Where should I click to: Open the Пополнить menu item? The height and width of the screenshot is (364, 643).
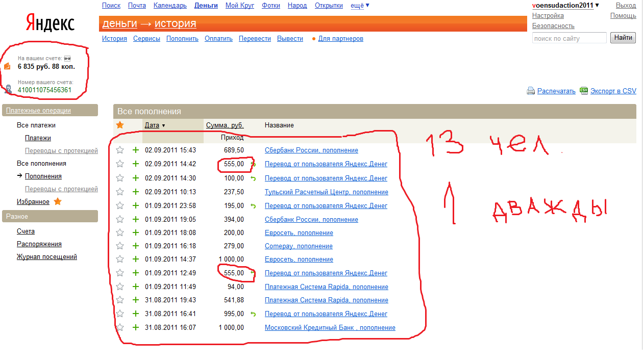[x=182, y=39]
